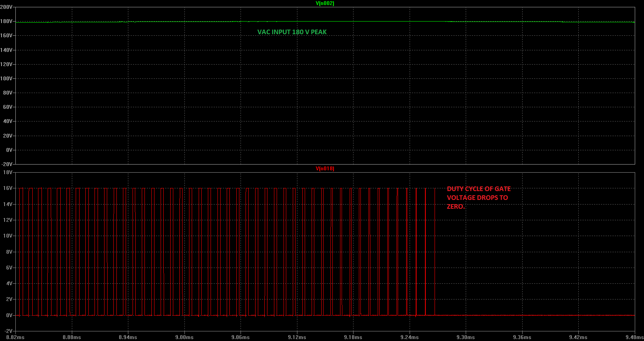Click the 9.06ms time axis label

coord(241,337)
